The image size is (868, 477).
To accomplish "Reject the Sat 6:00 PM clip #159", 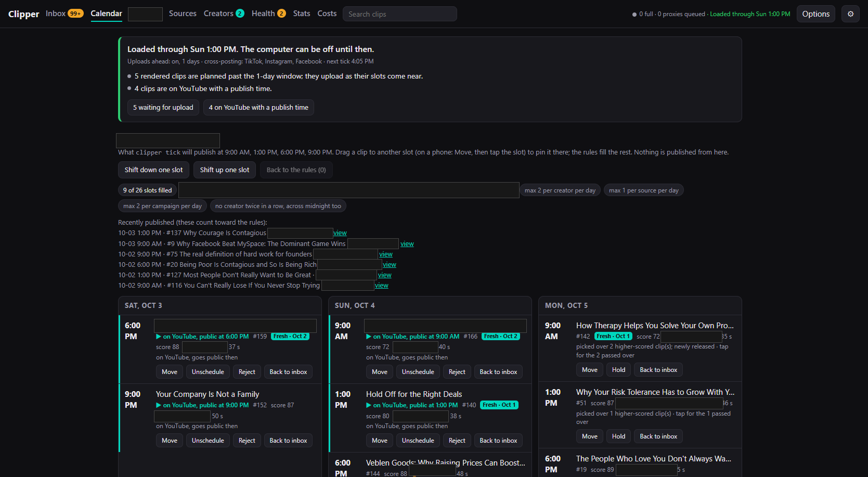I will [x=247, y=372].
